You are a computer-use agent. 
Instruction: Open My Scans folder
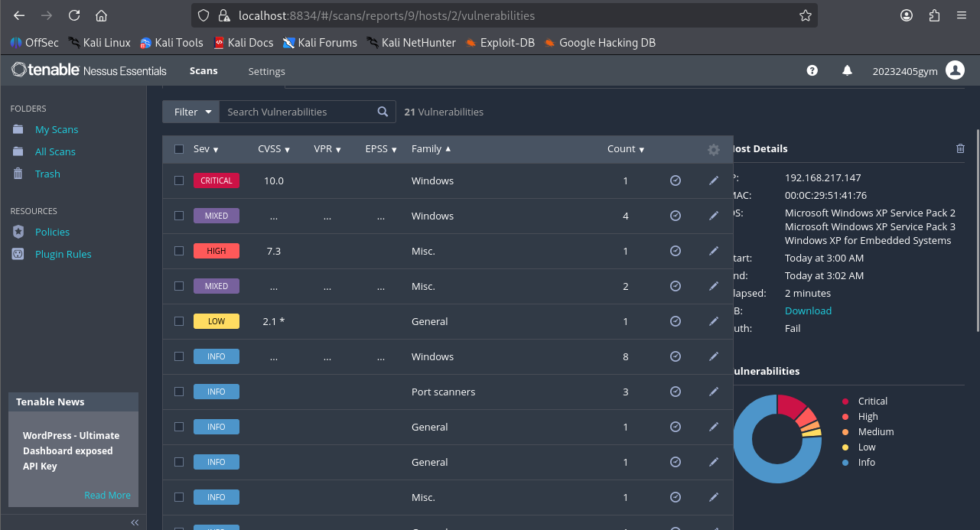pos(57,129)
